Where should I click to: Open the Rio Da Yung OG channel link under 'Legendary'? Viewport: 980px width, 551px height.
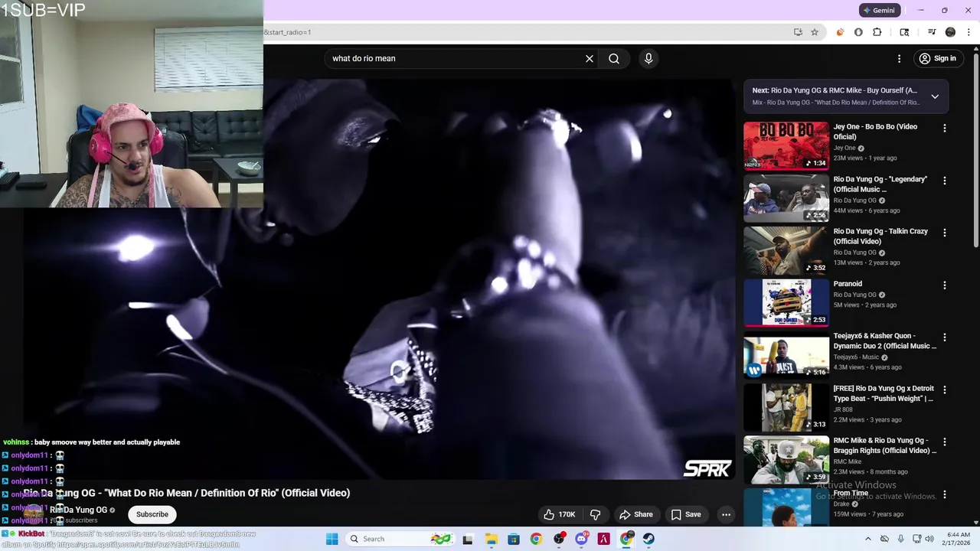[855, 201]
